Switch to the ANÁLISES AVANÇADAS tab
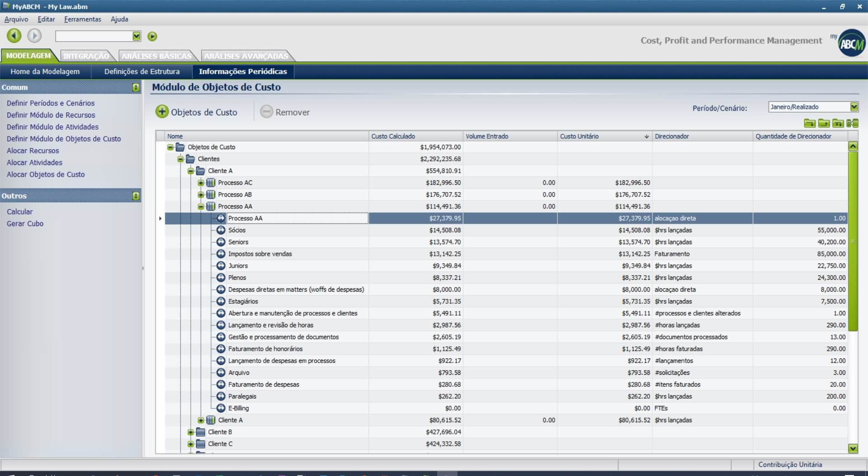The width and height of the screenshot is (868, 476). click(x=246, y=56)
